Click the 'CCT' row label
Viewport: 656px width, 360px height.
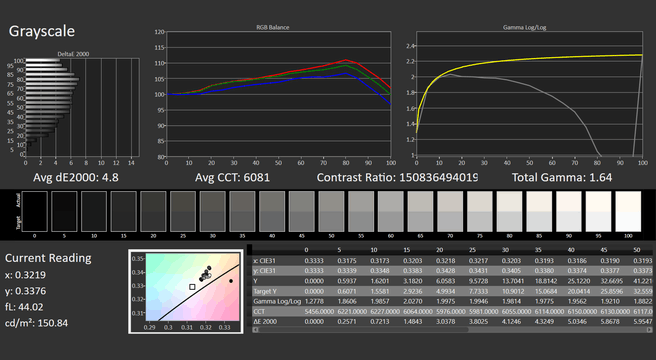[259, 311]
